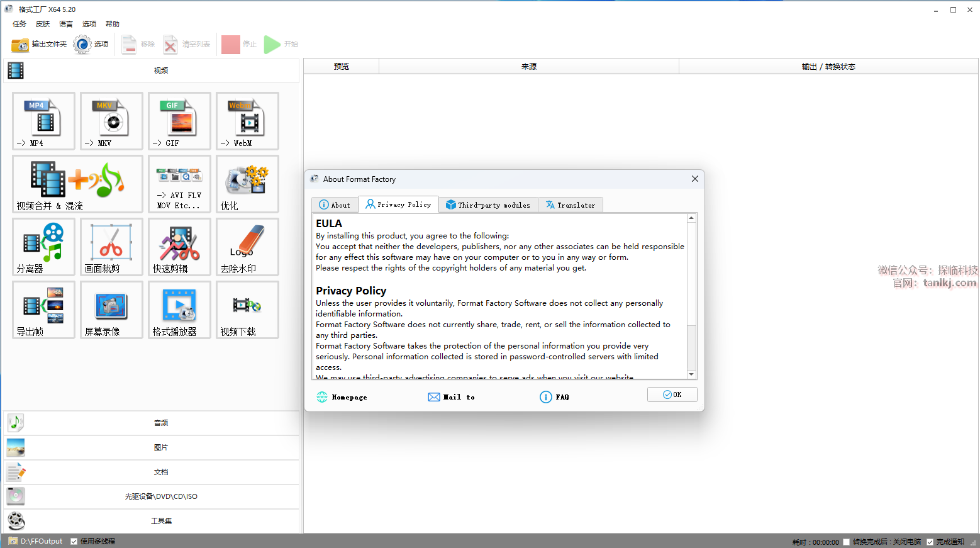
Task: Open the 皮肤 menu
Action: pyautogui.click(x=43, y=24)
